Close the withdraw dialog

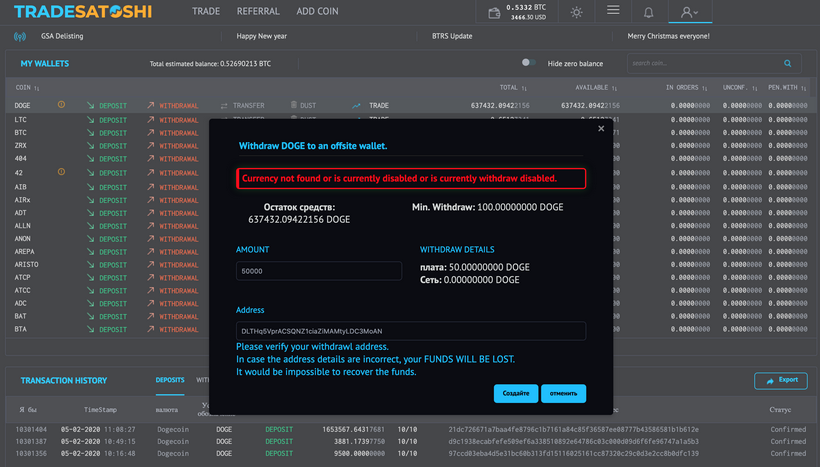[601, 129]
